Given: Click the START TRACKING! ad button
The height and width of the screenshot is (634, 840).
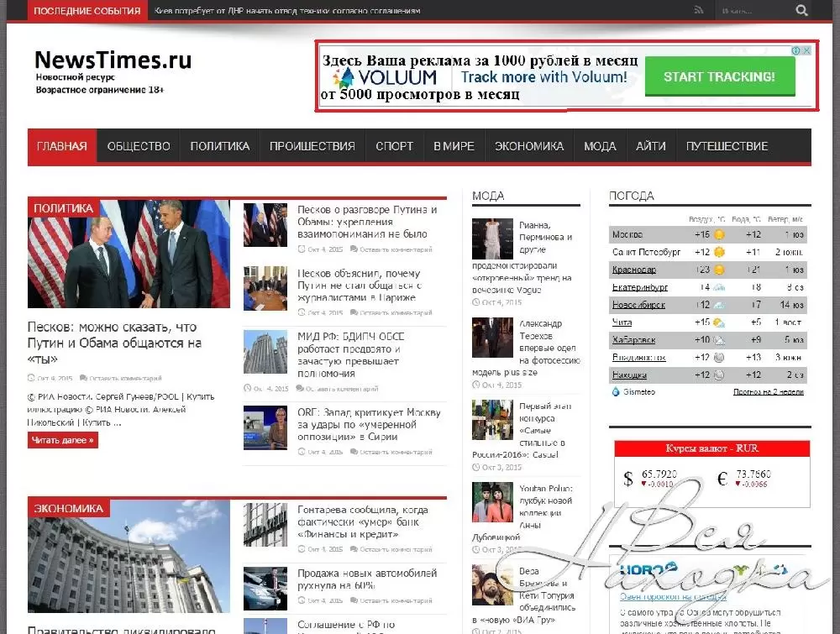Looking at the screenshot, I should (719, 76).
